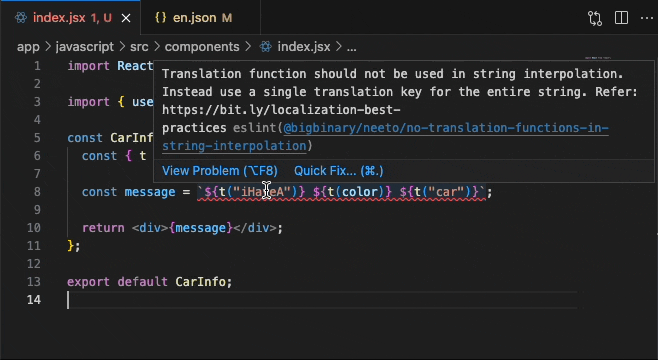This screenshot has width=658, height=360.
Task: Close the index.jsx tab
Action: [126, 18]
